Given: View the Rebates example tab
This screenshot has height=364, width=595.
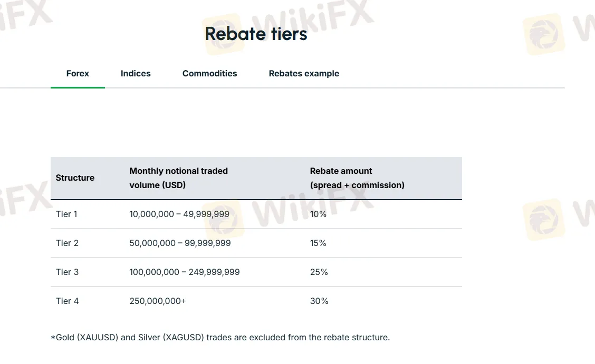Looking at the screenshot, I should (x=304, y=73).
